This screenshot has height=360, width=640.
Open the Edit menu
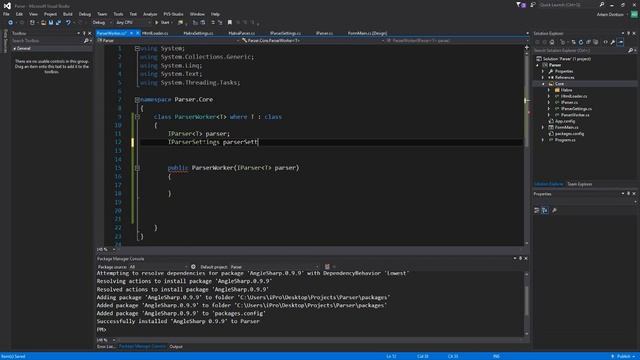click(x=19, y=14)
